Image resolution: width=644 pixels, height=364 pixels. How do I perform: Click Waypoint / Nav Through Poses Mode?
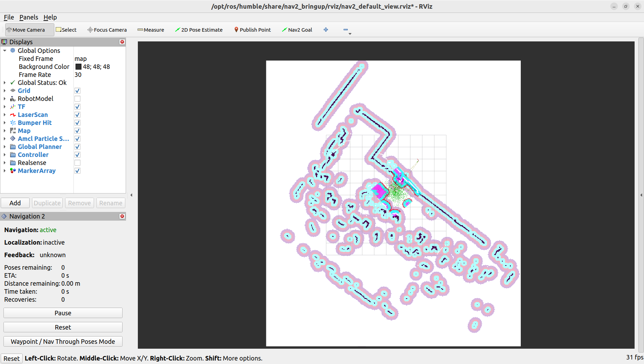tap(63, 341)
